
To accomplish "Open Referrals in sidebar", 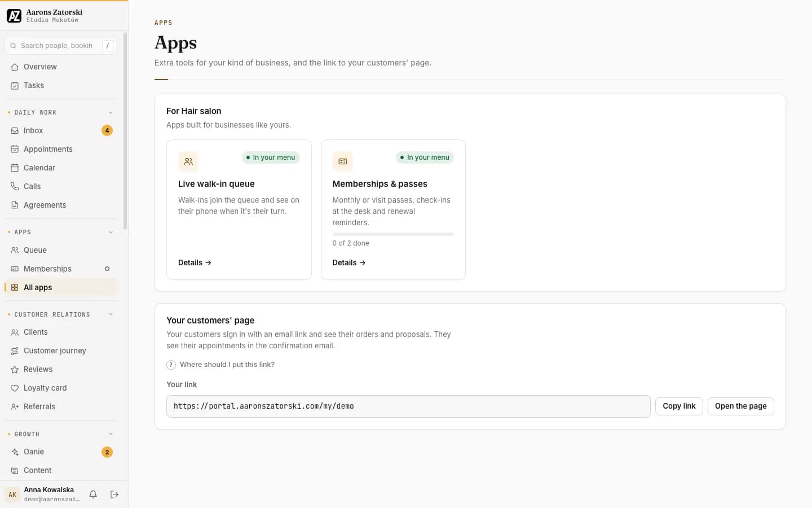I will (61, 407).
